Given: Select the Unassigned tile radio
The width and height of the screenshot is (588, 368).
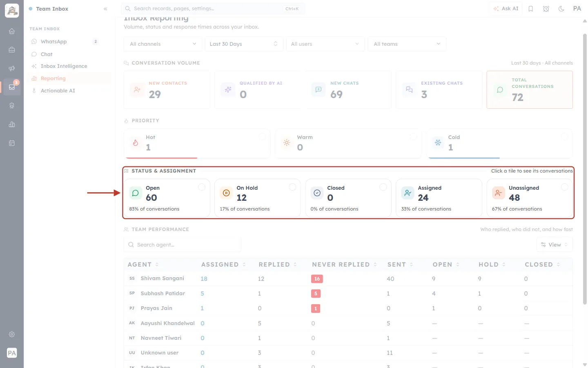Looking at the screenshot, I should [564, 187].
